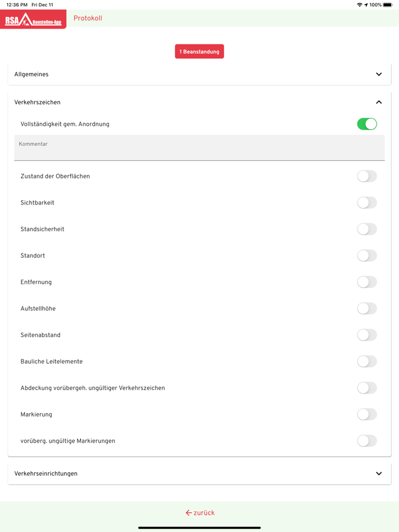Toggle vorüberg. ungültige Markierungen switch
Image resolution: width=399 pixels, height=532 pixels.
click(x=367, y=441)
